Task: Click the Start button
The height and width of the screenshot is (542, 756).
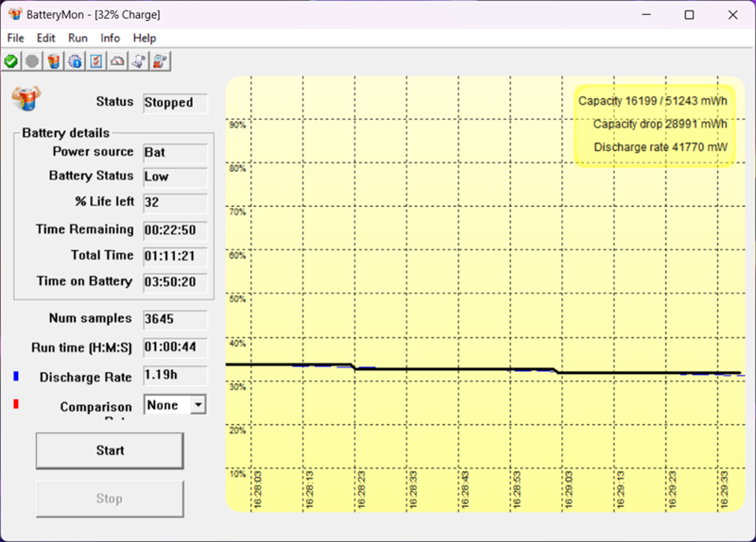Action: click(110, 450)
